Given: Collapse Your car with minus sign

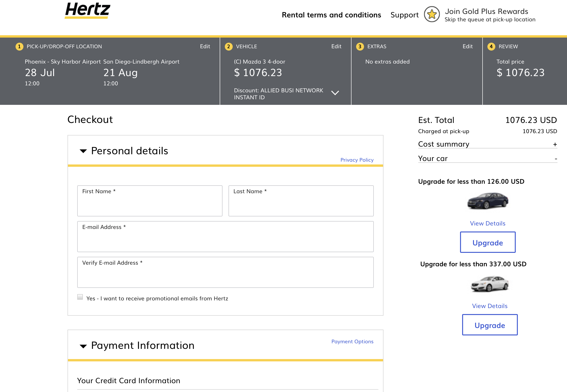Looking at the screenshot, I should [x=556, y=159].
